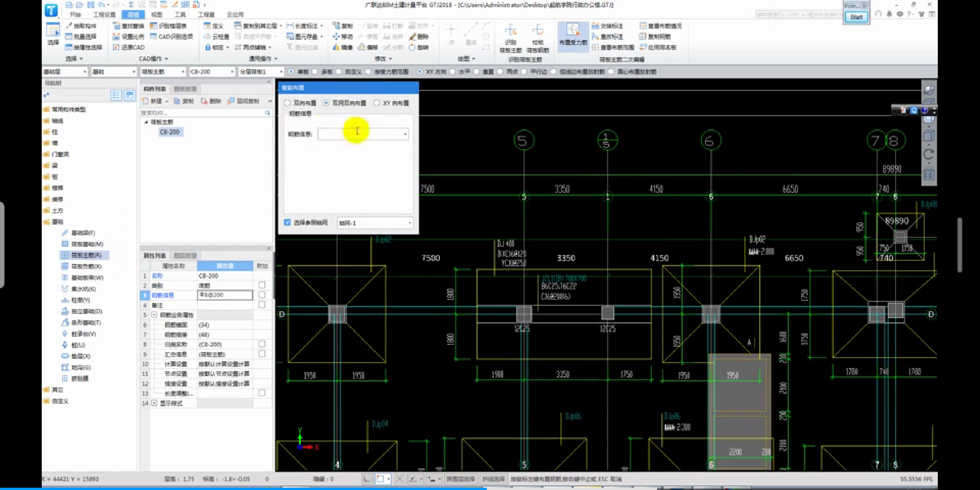980x490 pixels.
Task: Expand the 显示样式 property group
Action: click(x=154, y=403)
